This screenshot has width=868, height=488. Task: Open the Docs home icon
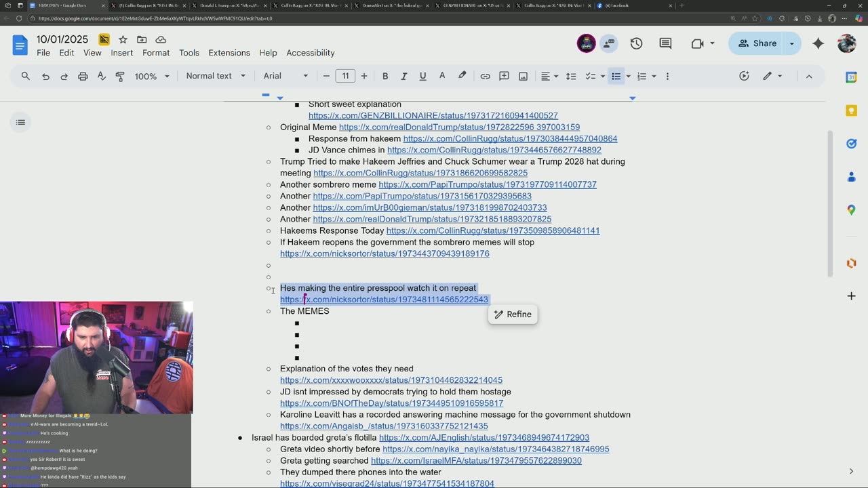(x=20, y=45)
